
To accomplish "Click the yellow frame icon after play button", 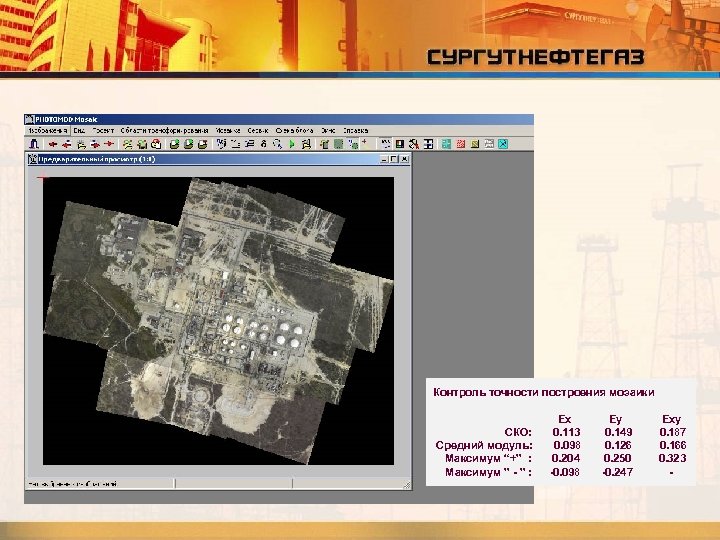I will (x=306, y=145).
